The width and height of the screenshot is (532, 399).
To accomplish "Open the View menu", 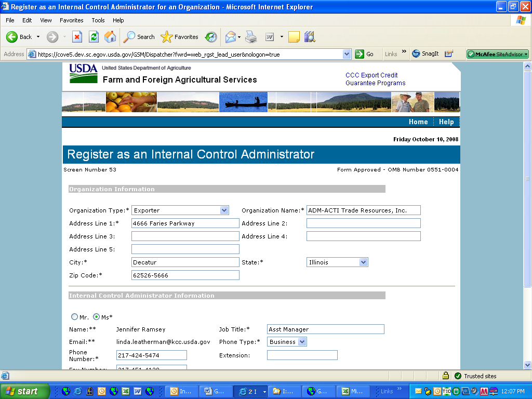I will [x=46, y=20].
